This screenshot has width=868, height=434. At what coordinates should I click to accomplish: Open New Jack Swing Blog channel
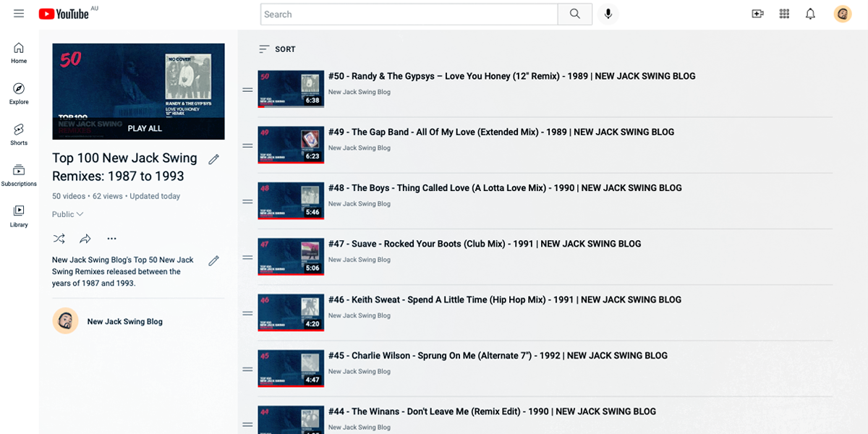(x=124, y=321)
